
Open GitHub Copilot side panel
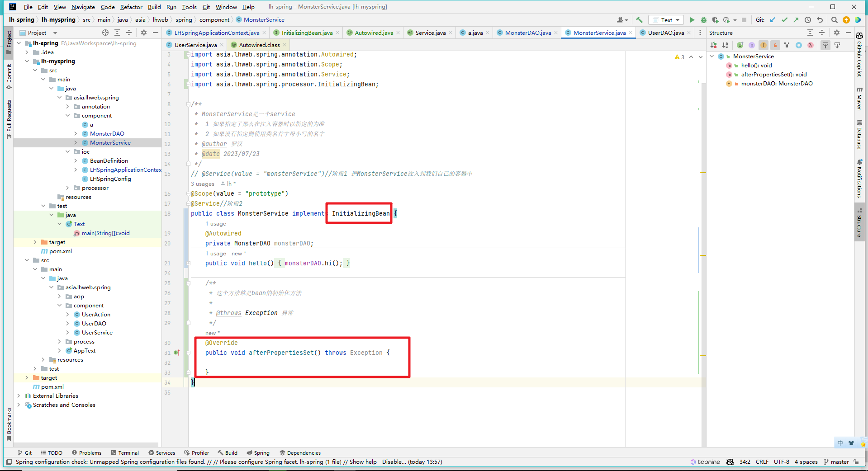click(859, 55)
